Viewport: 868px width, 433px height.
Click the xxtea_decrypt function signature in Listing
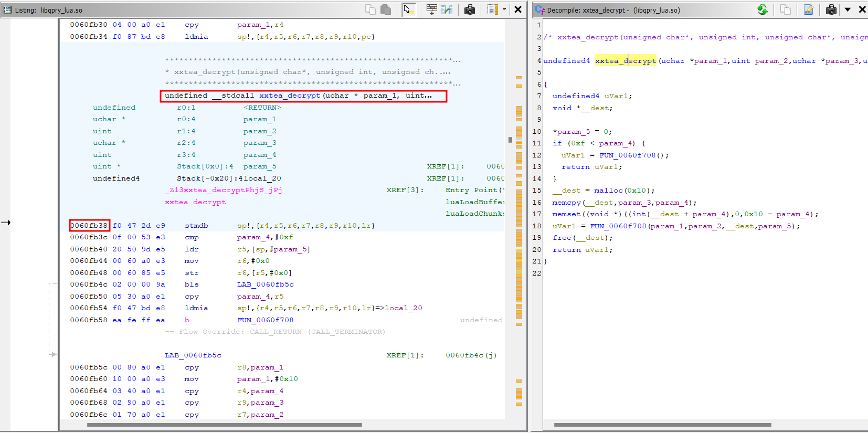299,96
